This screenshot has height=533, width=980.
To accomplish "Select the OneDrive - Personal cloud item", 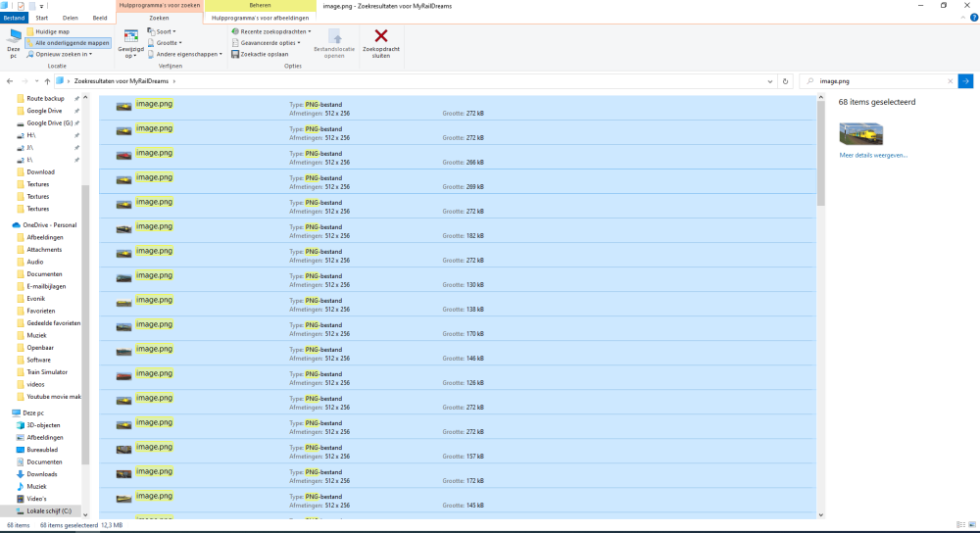I will (x=51, y=225).
